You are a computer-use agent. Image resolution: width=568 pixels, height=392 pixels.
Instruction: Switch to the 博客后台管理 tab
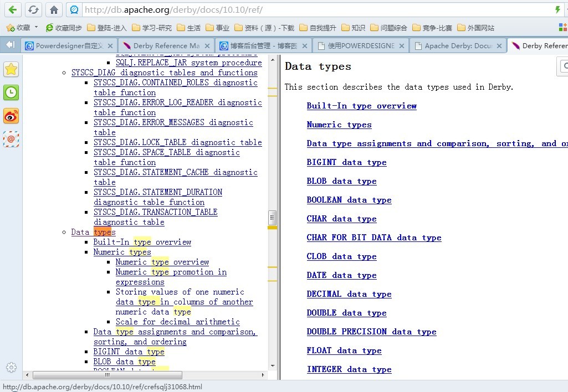point(263,45)
